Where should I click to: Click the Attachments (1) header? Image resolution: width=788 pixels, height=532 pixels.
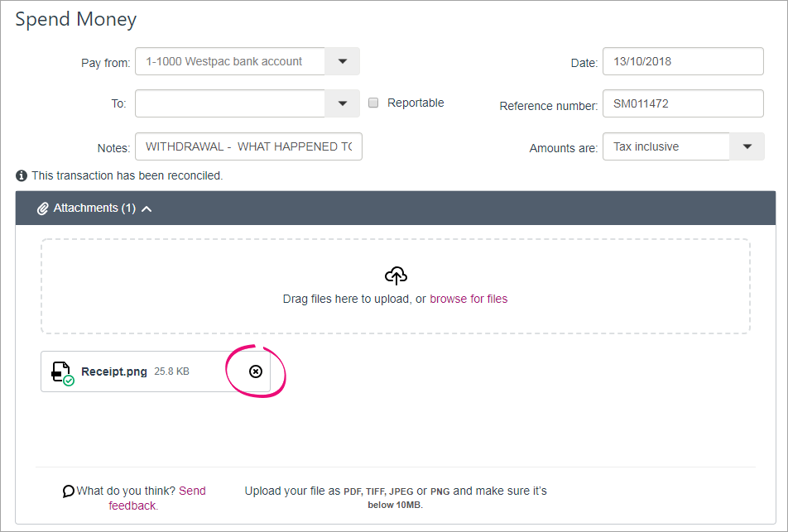pos(94,208)
